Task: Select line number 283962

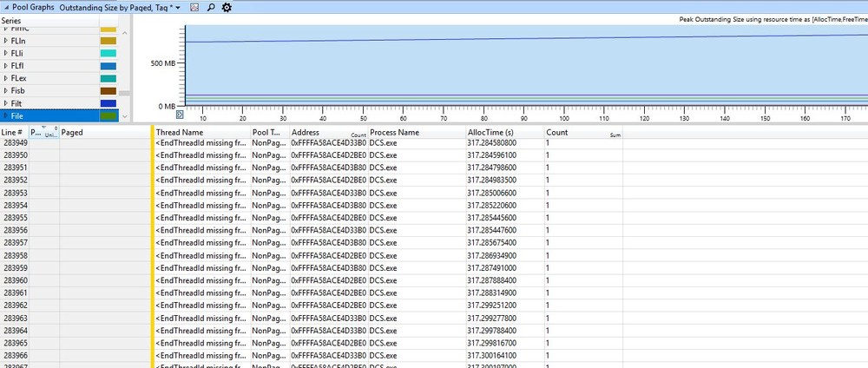Action: (x=15, y=306)
